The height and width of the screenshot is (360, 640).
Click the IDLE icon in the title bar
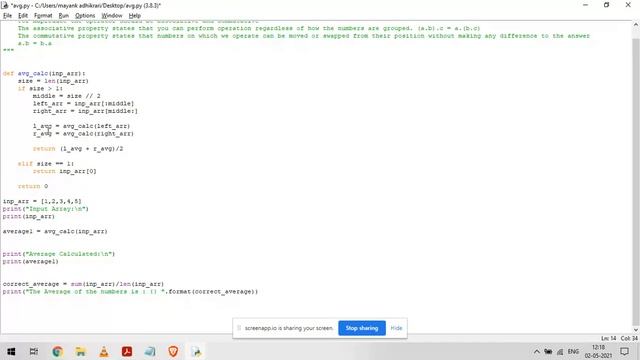coord(5,5)
